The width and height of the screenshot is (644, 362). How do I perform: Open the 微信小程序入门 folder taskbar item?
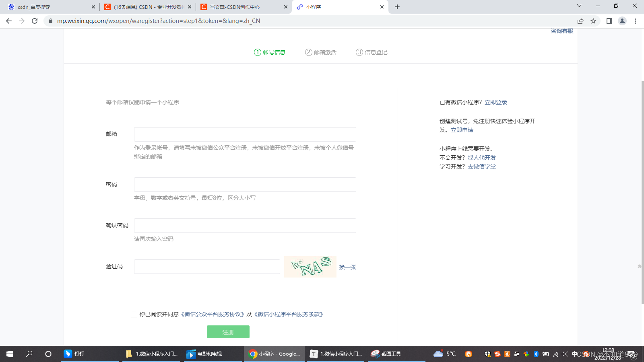pos(151,354)
